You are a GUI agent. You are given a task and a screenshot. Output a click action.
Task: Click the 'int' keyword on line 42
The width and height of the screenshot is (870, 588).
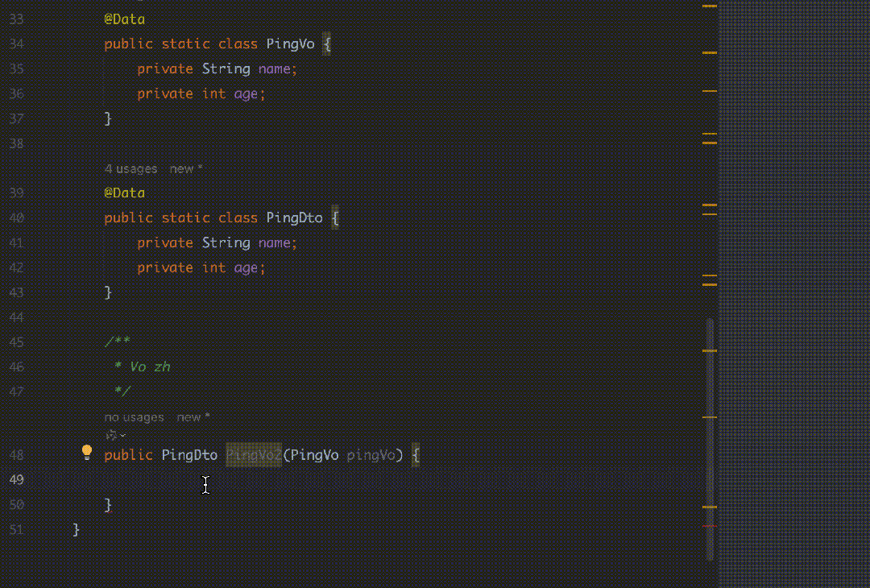[x=213, y=267]
